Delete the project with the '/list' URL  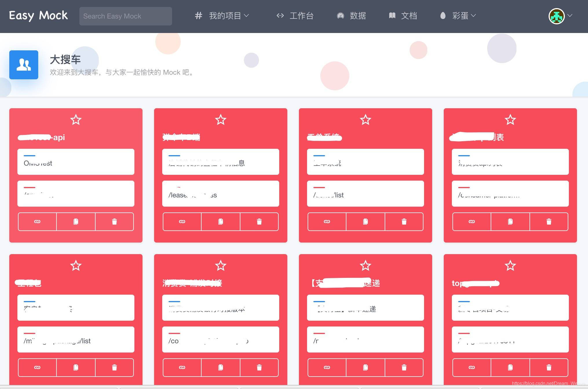point(404,222)
